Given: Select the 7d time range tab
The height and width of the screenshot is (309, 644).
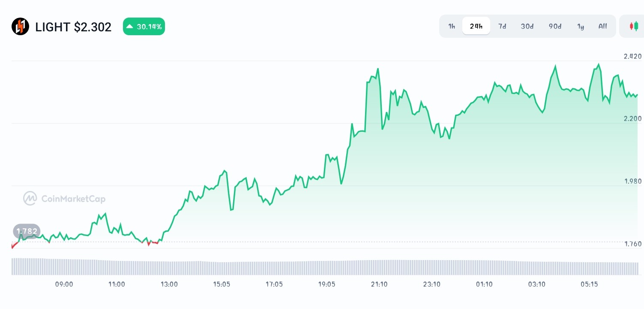Looking at the screenshot, I should click(502, 26).
